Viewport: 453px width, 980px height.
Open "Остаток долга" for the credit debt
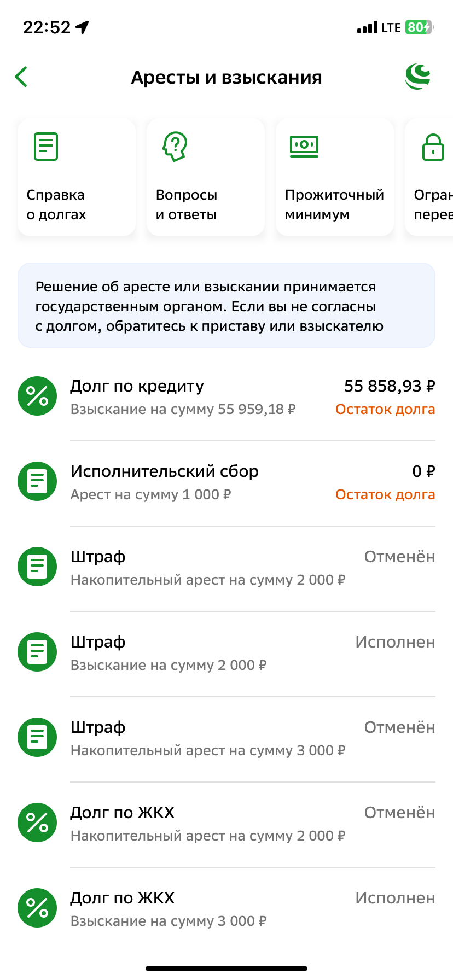point(385,409)
